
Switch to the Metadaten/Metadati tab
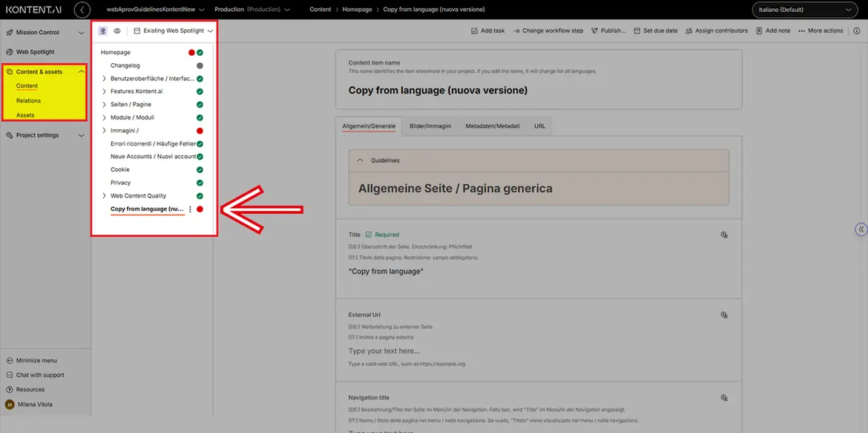click(493, 126)
